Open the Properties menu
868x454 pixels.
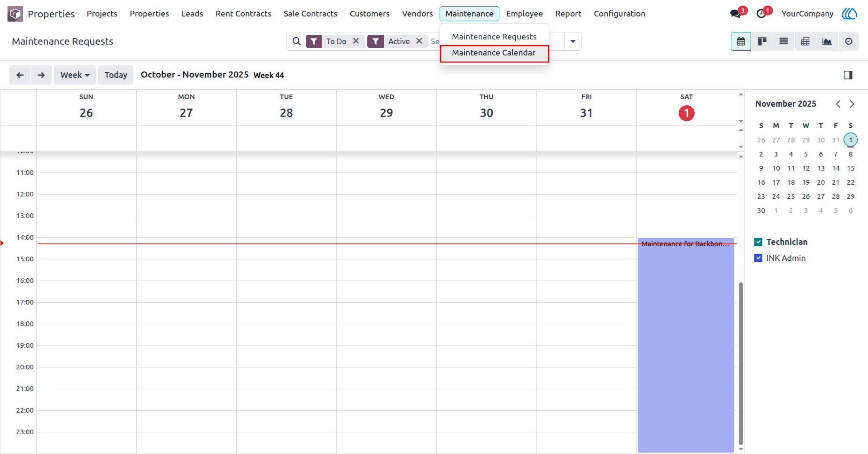(149, 14)
